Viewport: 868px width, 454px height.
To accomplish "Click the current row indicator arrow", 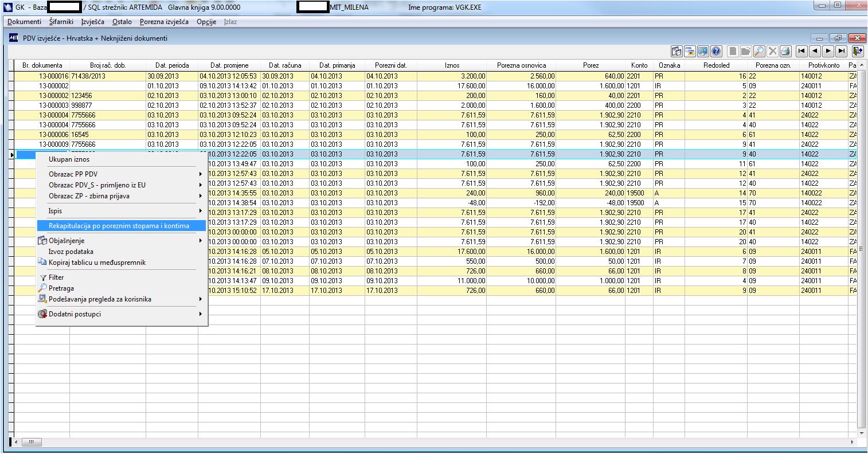I will click(11, 154).
